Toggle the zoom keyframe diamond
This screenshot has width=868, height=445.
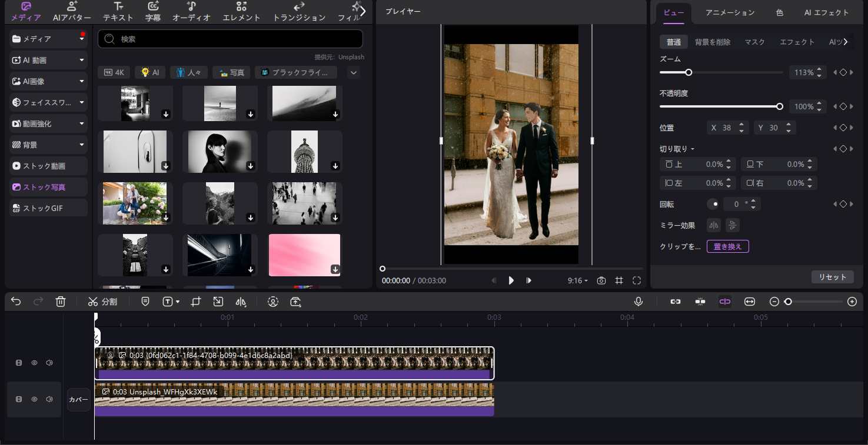(x=843, y=72)
